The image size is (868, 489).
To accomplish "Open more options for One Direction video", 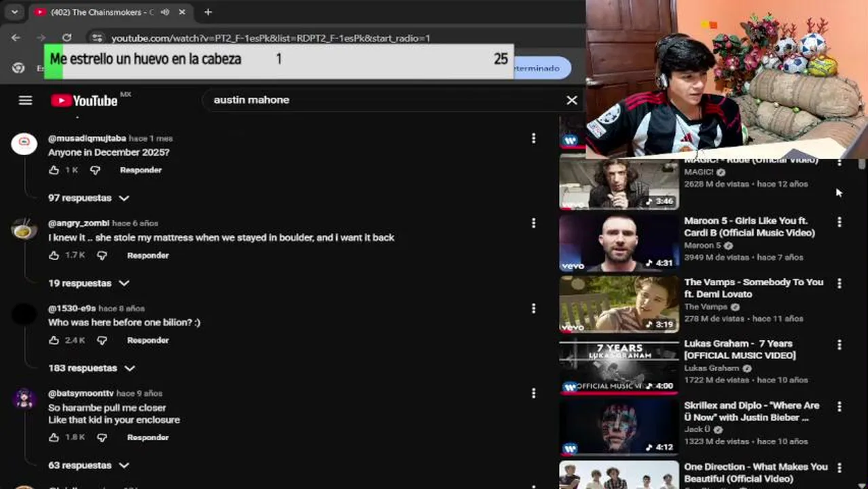I will 839,468.
